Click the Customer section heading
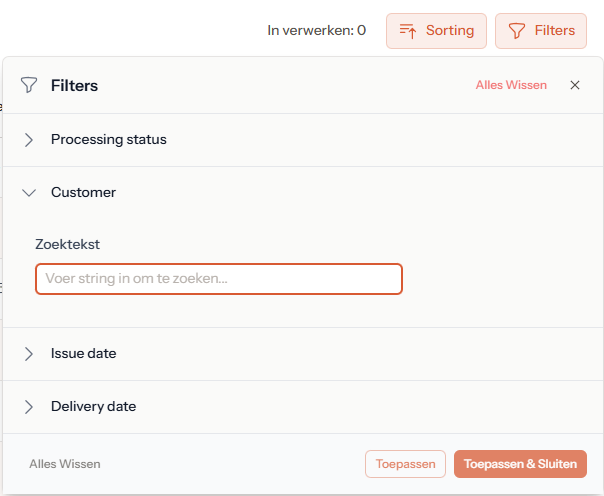 tap(83, 193)
